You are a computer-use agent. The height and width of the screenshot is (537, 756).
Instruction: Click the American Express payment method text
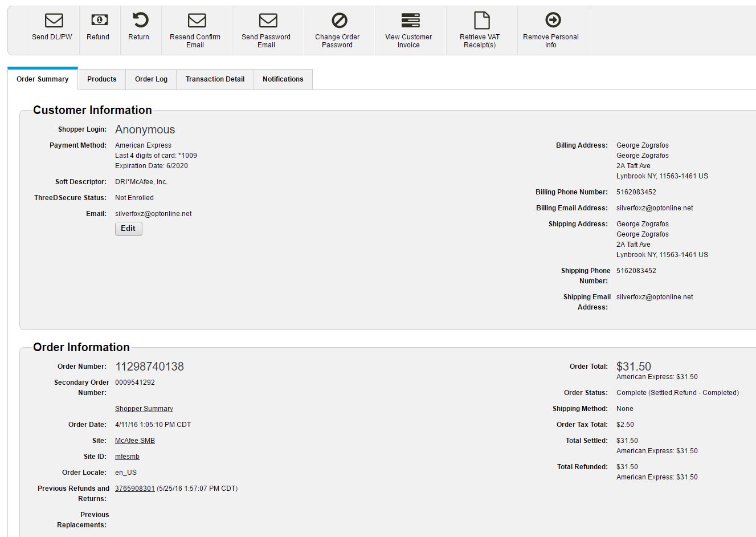[143, 145]
